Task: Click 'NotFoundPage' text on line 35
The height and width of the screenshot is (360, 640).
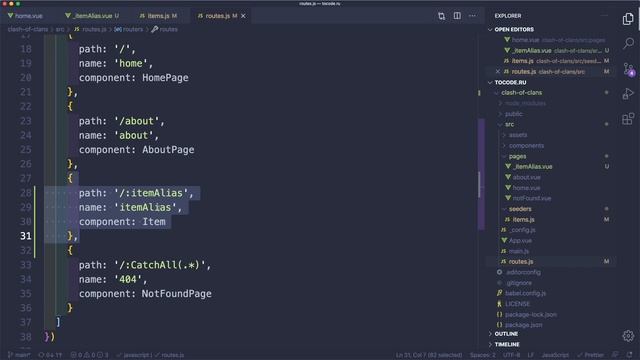Action: [x=176, y=294]
